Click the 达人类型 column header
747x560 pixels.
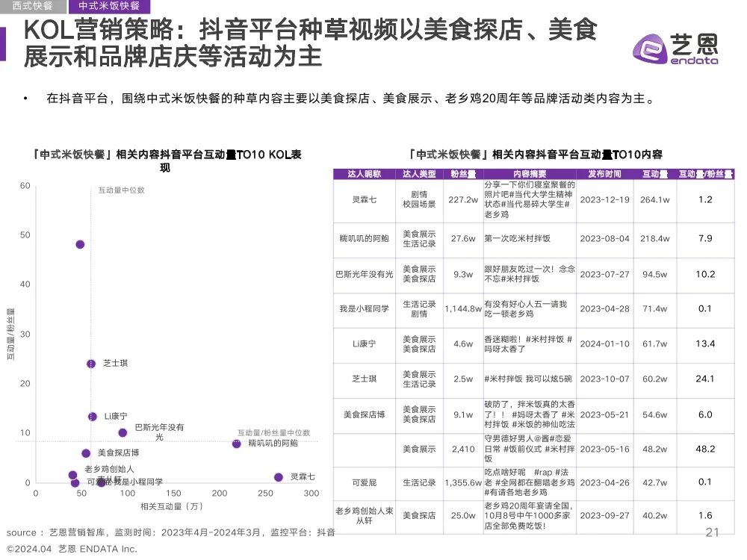(x=419, y=174)
